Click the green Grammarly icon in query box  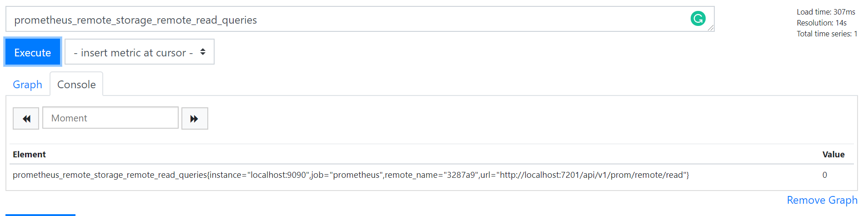click(x=698, y=18)
